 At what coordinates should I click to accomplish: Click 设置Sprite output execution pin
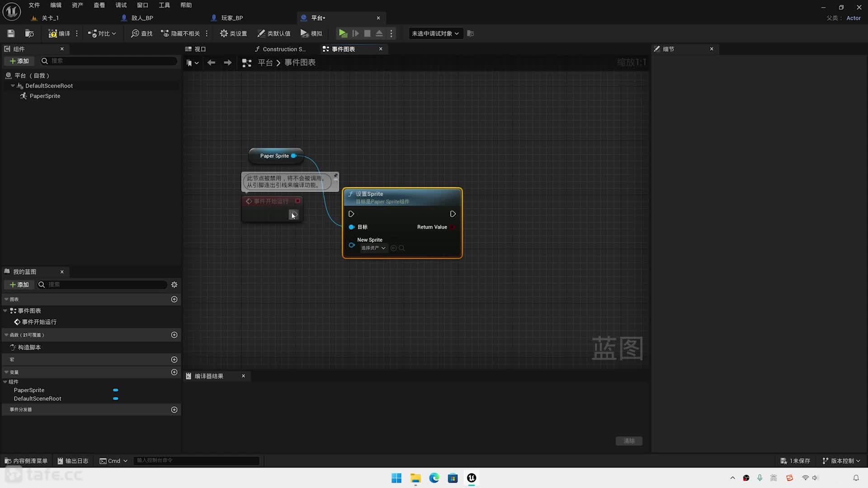(453, 214)
